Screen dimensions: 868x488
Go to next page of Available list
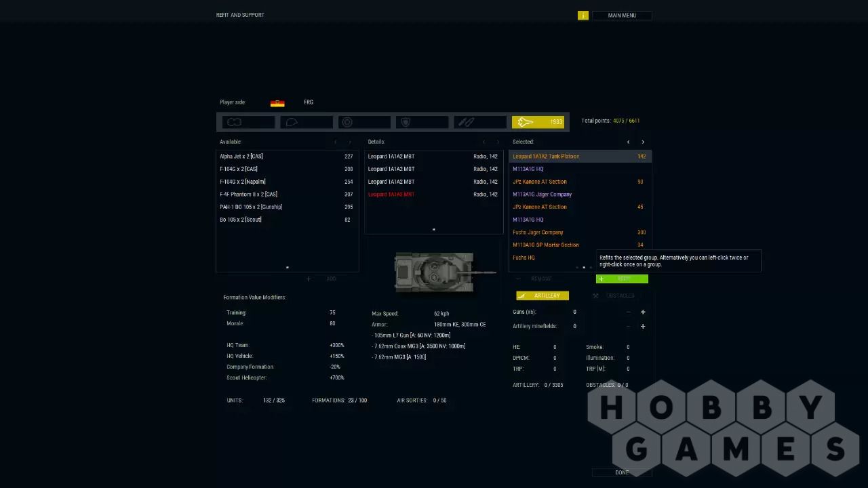[350, 142]
